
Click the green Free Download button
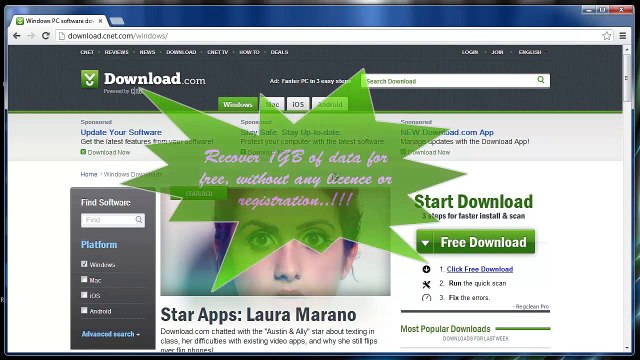pos(476,242)
